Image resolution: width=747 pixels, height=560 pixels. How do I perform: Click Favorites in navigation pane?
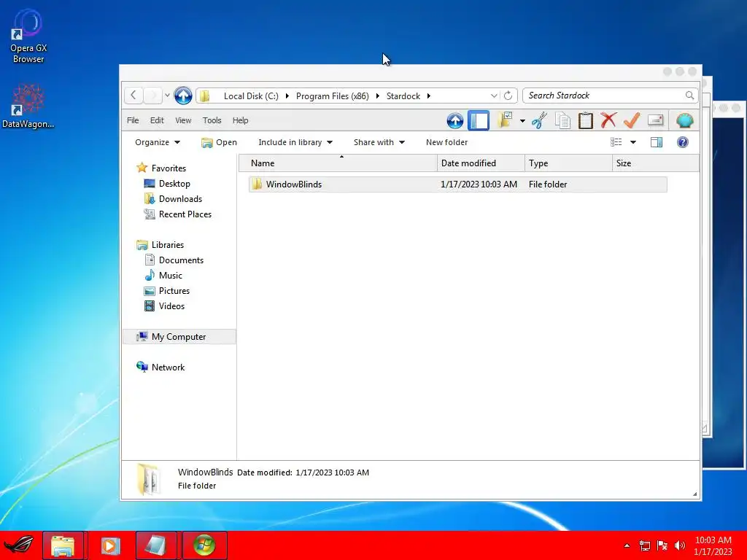[x=169, y=168]
